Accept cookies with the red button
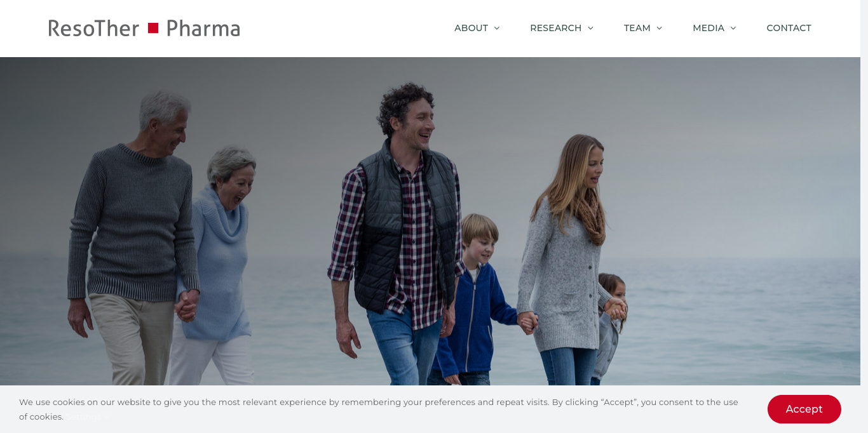 (x=804, y=409)
